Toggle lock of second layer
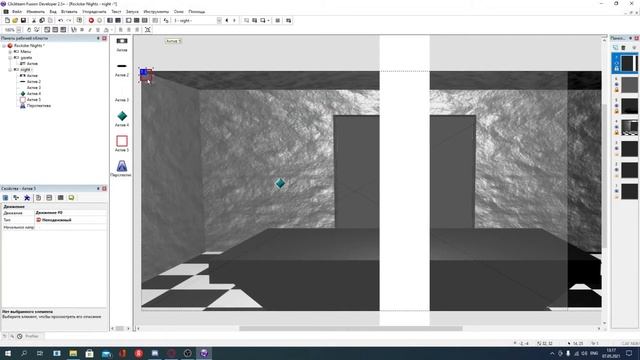640x360 pixels. point(616,90)
